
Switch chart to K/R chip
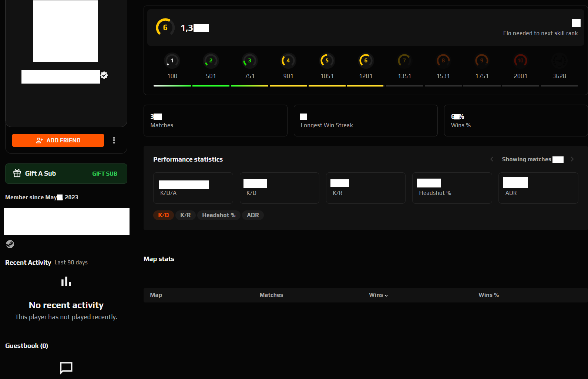(x=185, y=215)
